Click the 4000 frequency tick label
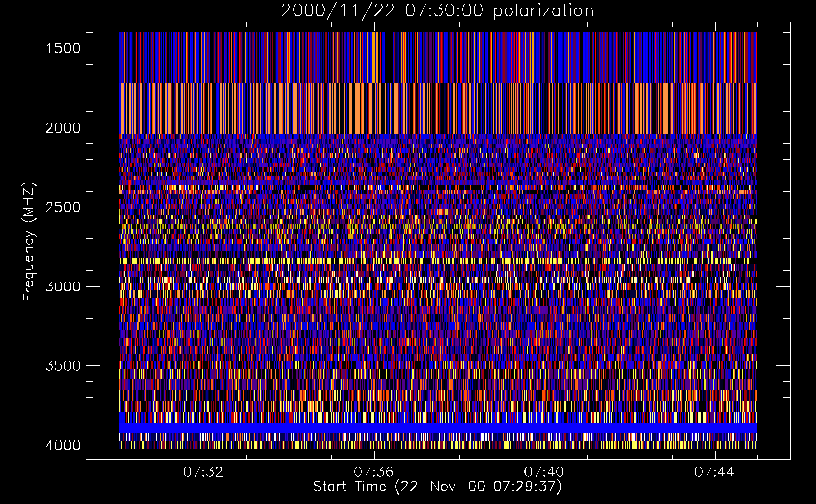 [x=63, y=445]
